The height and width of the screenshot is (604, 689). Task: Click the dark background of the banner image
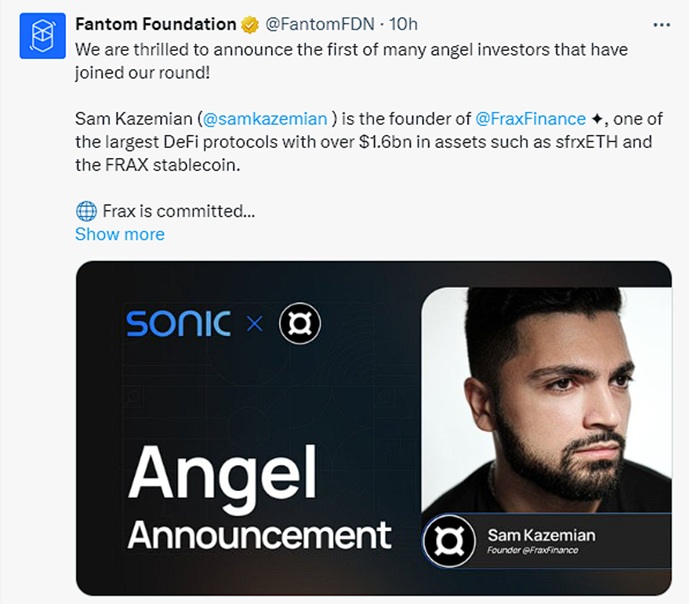pyautogui.click(x=250, y=400)
